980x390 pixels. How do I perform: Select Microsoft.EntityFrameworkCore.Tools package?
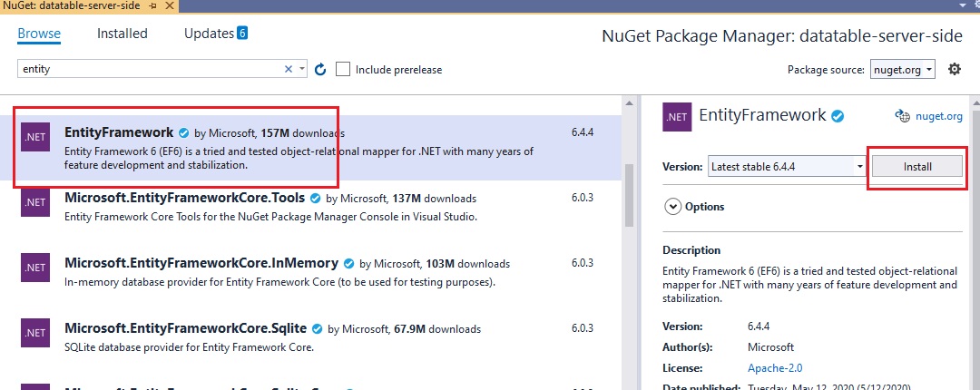click(310, 212)
